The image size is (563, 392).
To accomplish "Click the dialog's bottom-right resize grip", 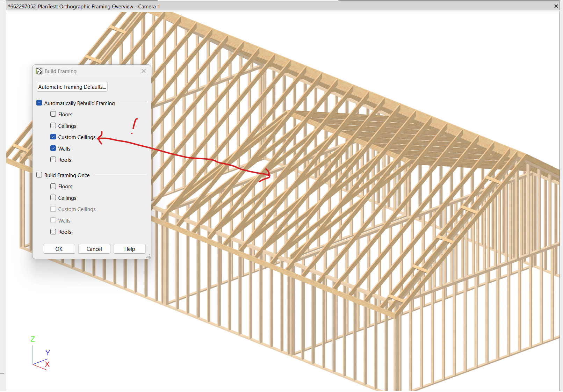I will pyautogui.click(x=149, y=256).
